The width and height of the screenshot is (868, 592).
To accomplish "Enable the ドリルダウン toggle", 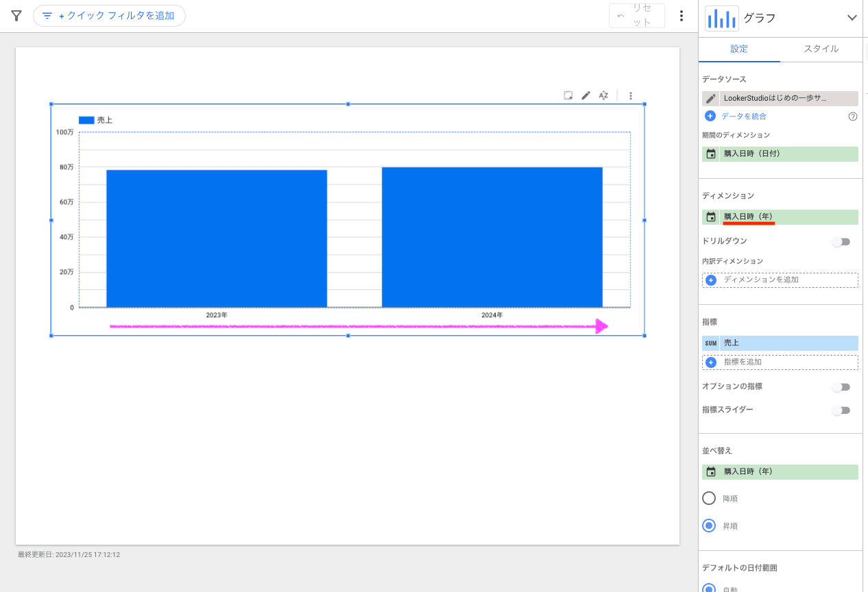I will (x=841, y=242).
